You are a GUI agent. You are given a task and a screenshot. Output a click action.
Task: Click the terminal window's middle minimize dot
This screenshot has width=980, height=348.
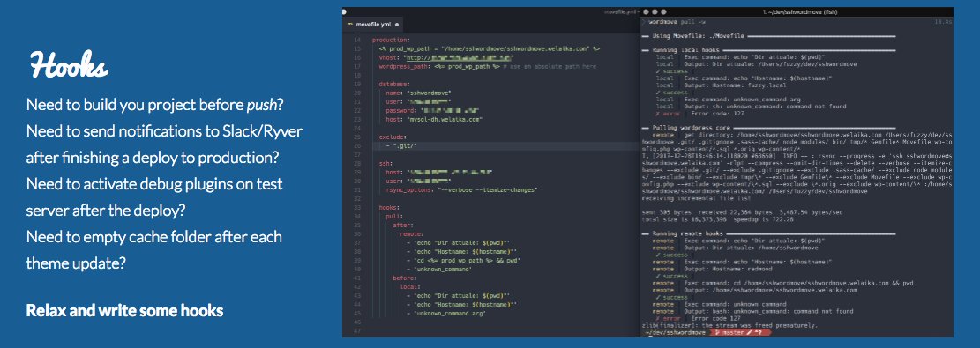(x=655, y=11)
